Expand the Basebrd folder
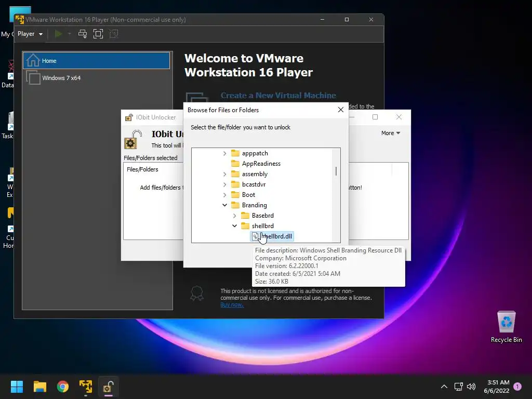 click(x=234, y=216)
